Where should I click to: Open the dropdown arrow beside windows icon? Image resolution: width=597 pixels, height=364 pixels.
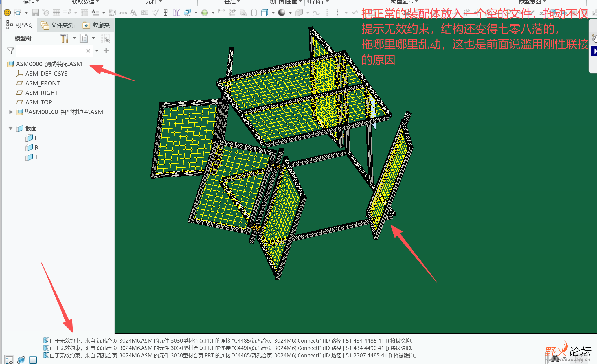point(26,13)
